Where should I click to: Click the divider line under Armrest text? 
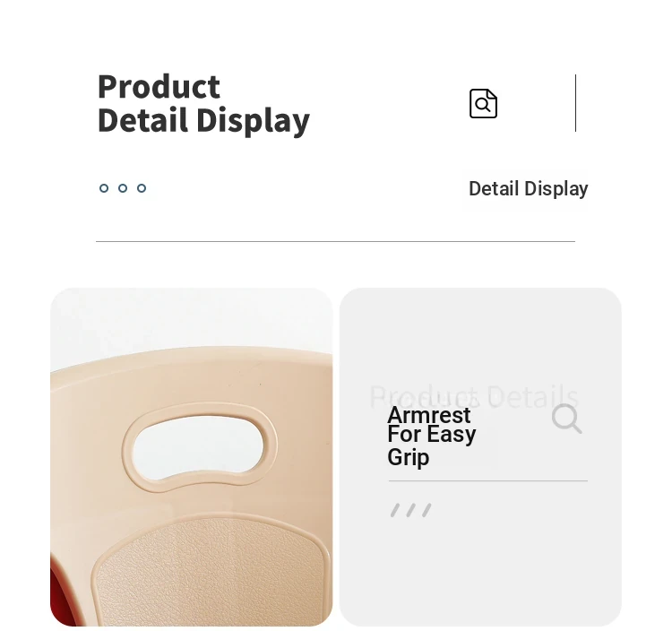pyautogui.click(x=488, y=481)
